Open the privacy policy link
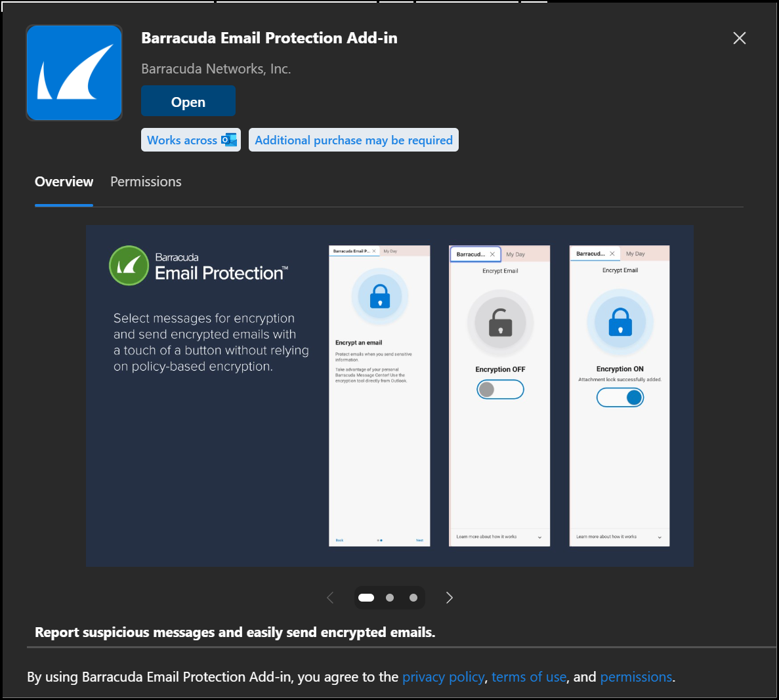 click(443, 677)
